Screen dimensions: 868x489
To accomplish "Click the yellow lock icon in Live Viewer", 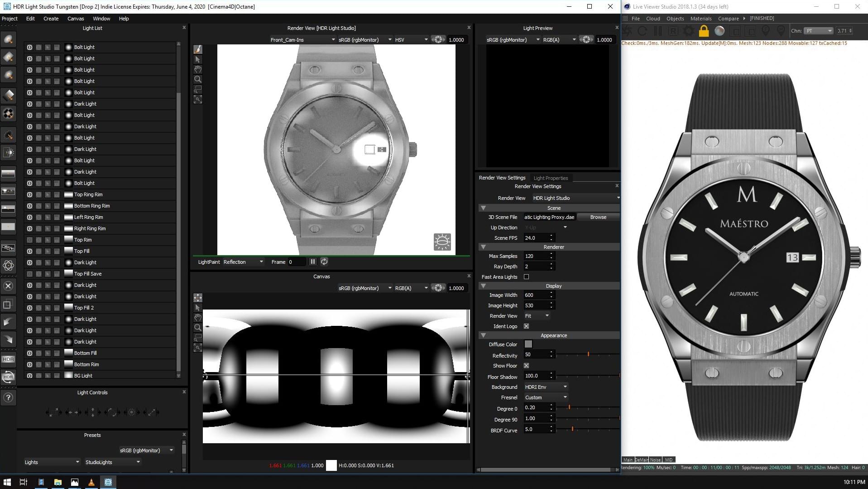I will click(x=704, y=31).
